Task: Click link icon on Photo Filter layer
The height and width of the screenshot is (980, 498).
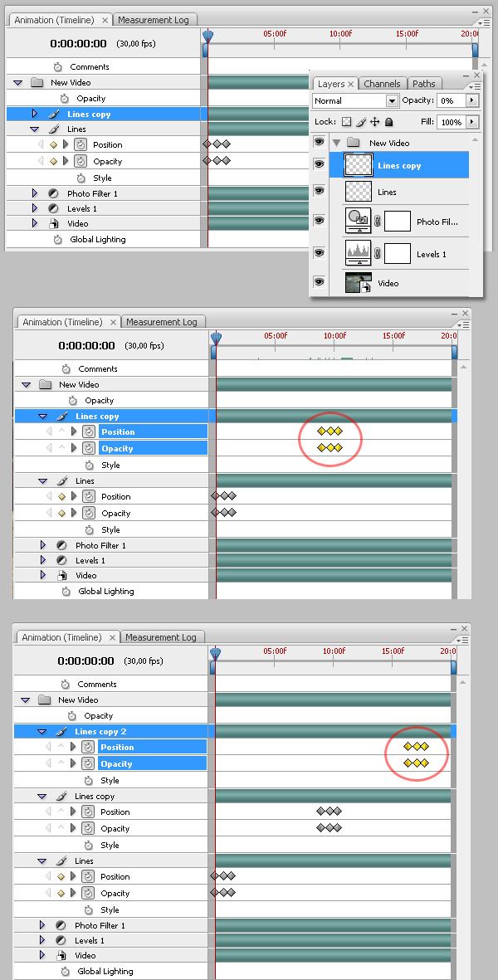Action: pyautogui.click(x=377, y=221)
